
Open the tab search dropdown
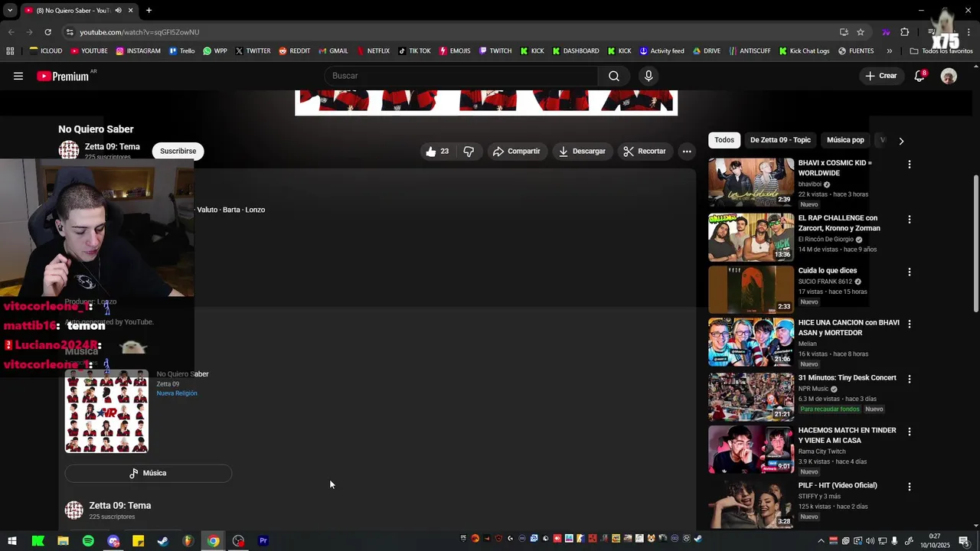[x=10, y=10]
